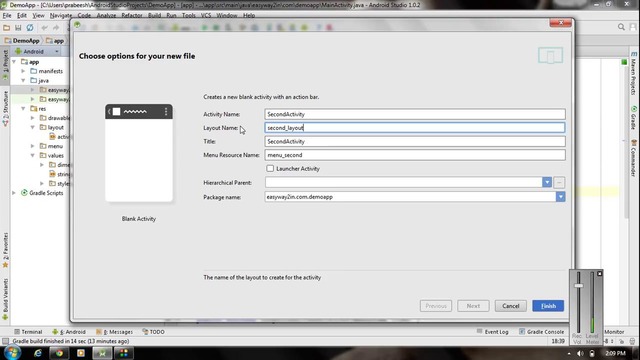Screen dimensions: 640x360
Task: Open Maven Projects side panel
Action: 633,73
